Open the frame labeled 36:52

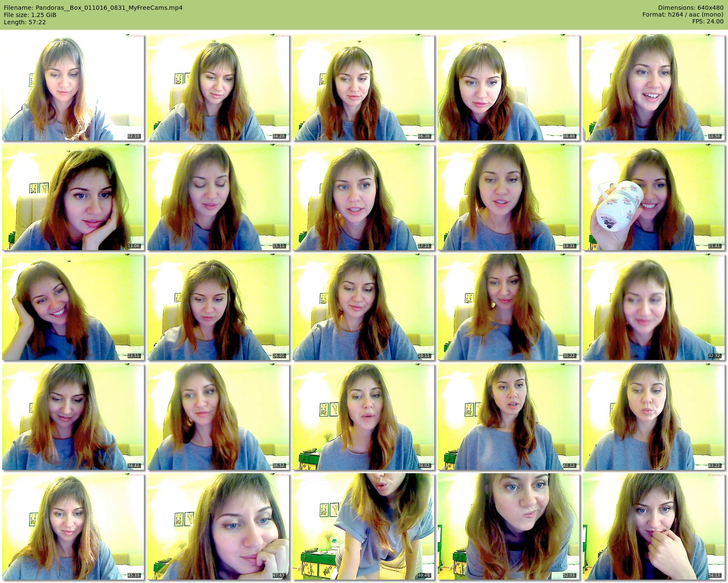tap(218, 417)
